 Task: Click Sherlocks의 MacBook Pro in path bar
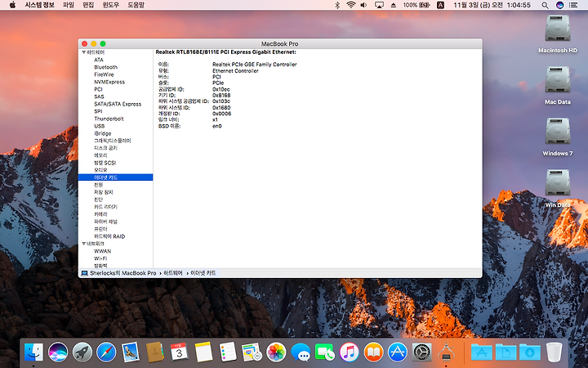click(123, 273)
